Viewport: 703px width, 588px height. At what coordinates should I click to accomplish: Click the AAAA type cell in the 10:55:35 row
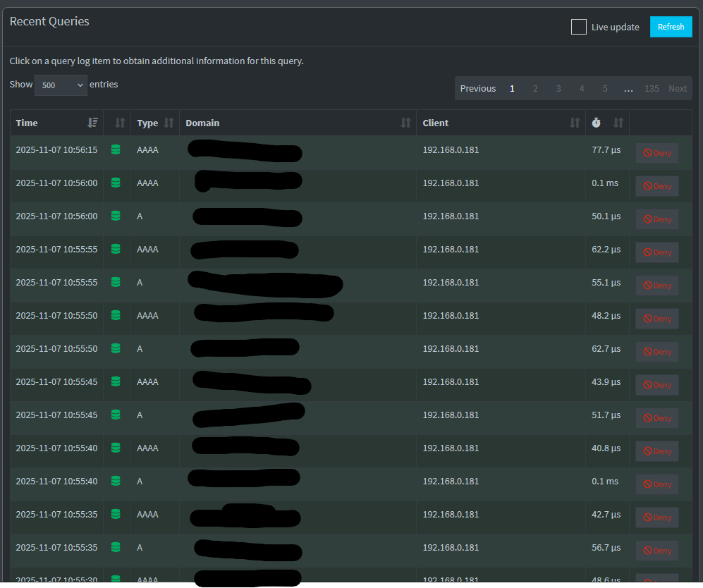pos(147,515)
